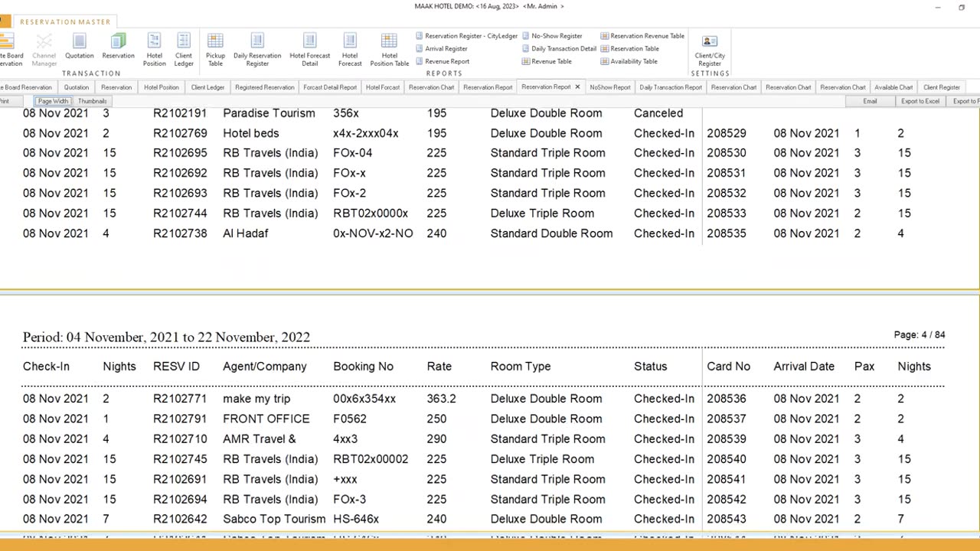Open Daily Transaction Detail report
Image resolution: width=980 pixels, height=551 pixels.
coord(559,49)
